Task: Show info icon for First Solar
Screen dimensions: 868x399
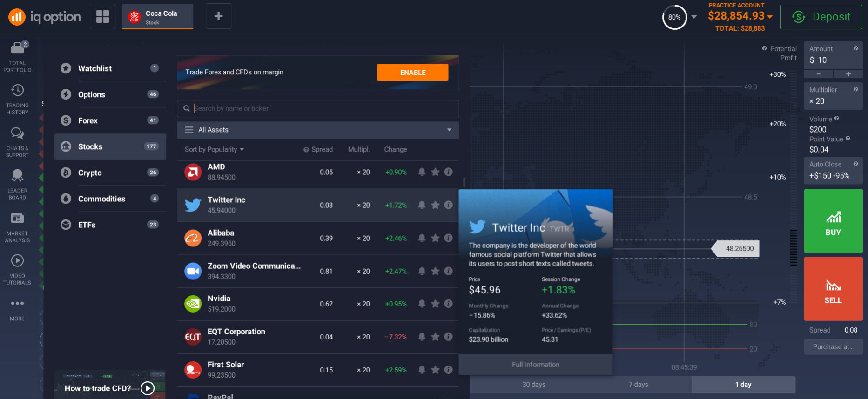Action: tap(448, 370)
